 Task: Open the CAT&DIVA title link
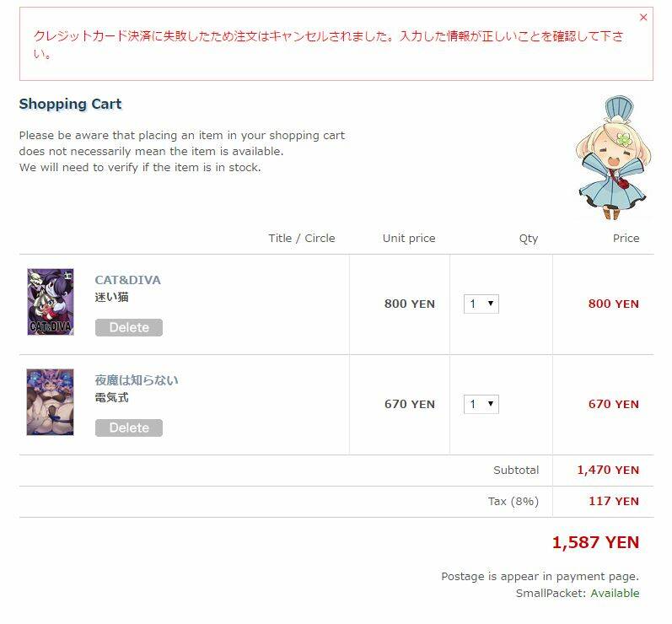click(x=127, y=280)
